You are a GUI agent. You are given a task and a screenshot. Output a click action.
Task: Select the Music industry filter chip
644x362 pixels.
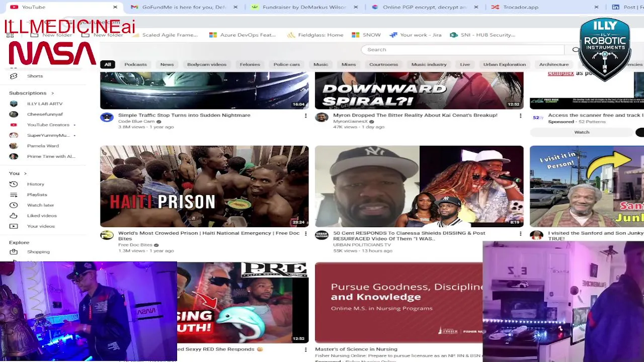coord(429,64)
